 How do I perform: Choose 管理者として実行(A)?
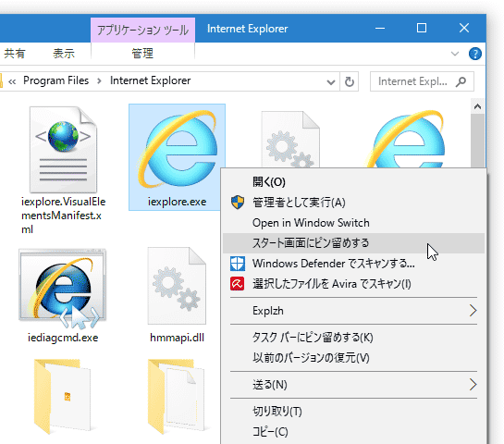(353, 203)
